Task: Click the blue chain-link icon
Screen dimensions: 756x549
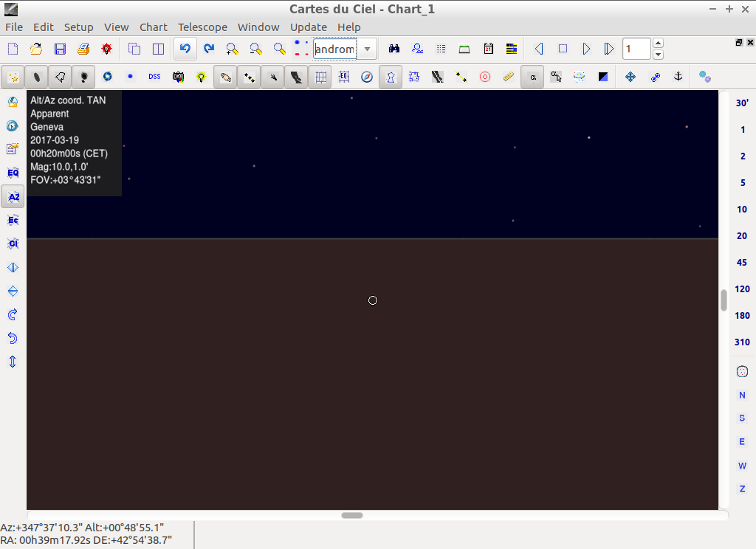Action: point(655,77)
